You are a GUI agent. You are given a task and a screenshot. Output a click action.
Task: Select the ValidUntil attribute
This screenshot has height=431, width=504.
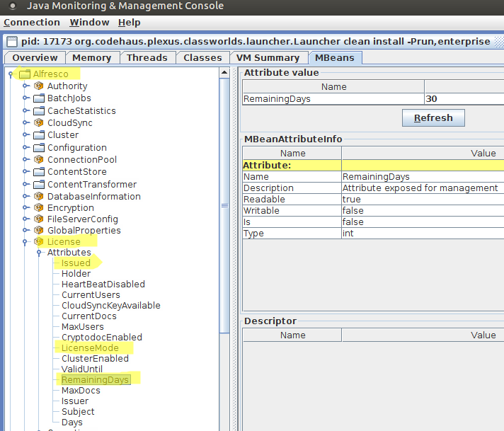(x=82, y=369)
